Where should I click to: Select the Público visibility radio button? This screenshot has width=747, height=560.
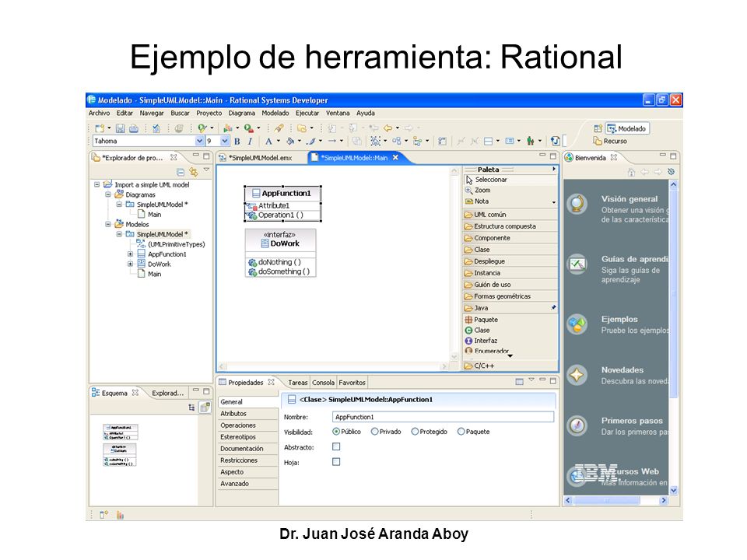[336, 432]
